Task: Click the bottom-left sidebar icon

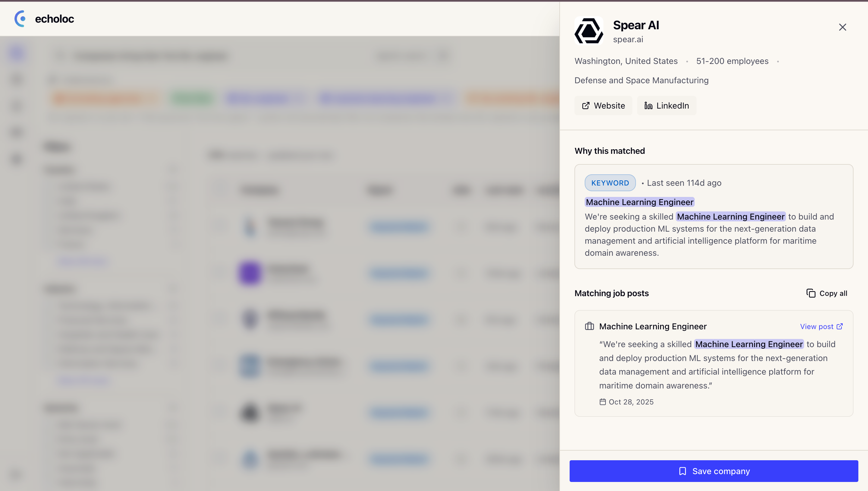Action: pos(16,474)
